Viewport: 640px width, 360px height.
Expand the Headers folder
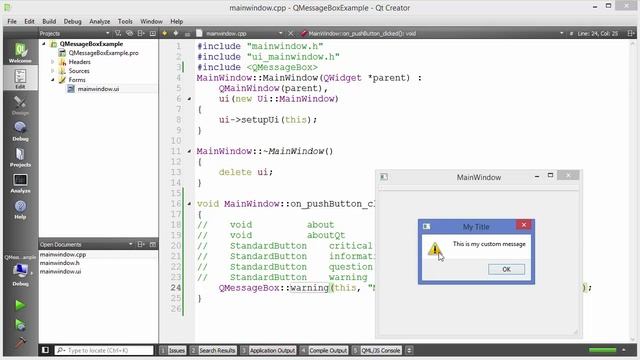[53, 62]
